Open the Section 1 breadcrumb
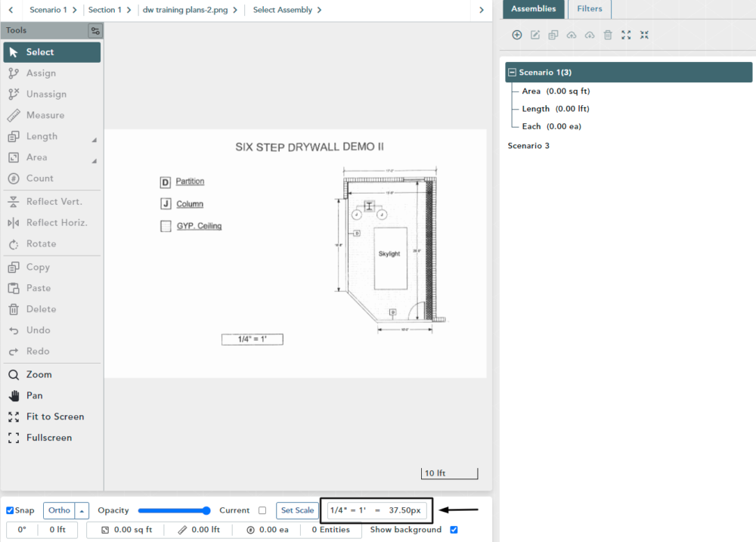 pyautogui.click(x=104, y=10)
